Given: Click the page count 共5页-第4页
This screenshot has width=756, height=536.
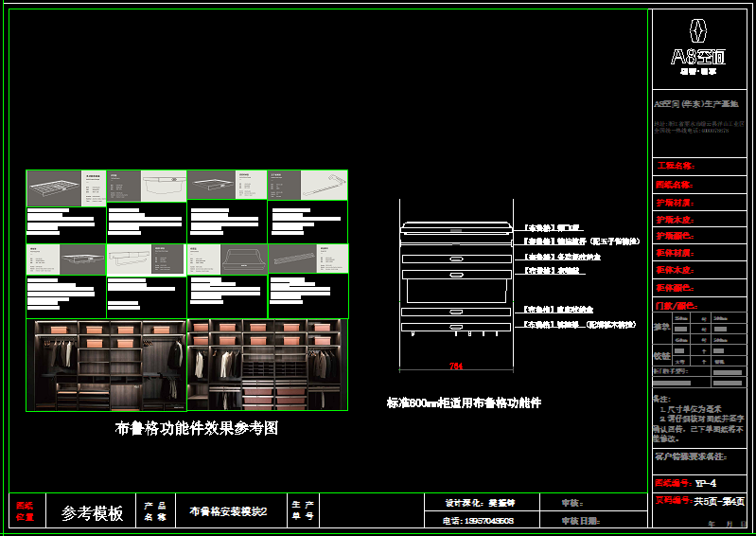Looking at the screenshot, I should [719, 501].
